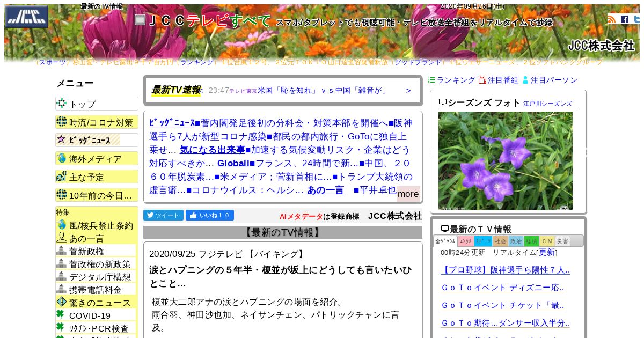Click building icon beside 携帯電話料金
Image resolution: width=644 pixels, height=338 pixels.
coord(62,289)
